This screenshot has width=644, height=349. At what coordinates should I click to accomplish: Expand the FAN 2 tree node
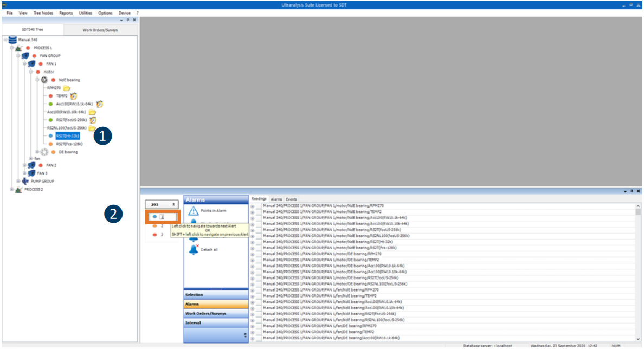pos(24,165)
